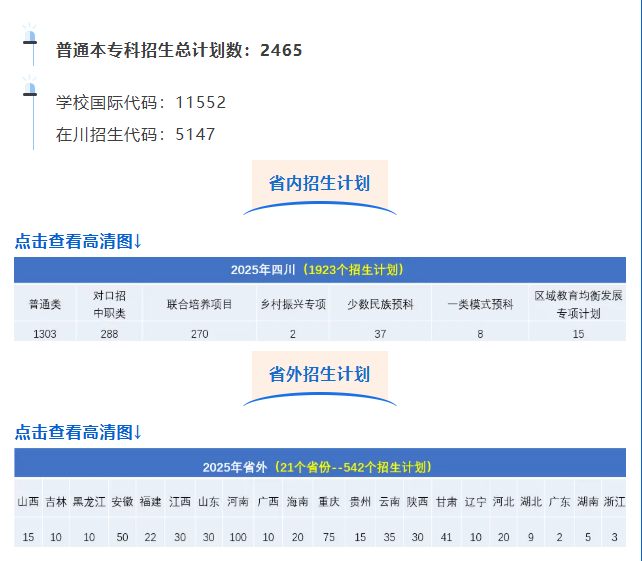The width and height of the screenshot is (642, 561).
Task: Select the 重庆 province header
Action: [329, 502]
